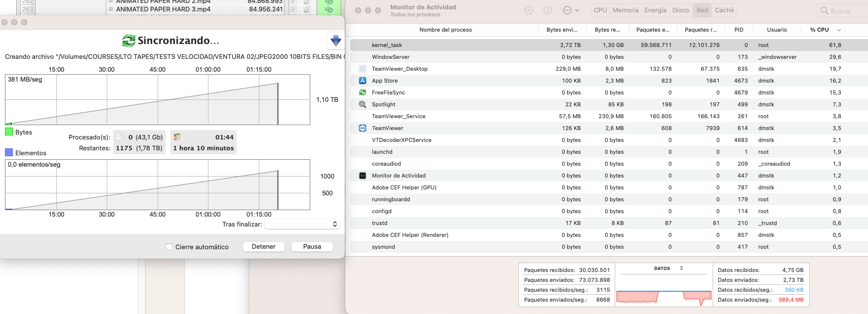Click the process info (i) toolbar icon

click(547, 10)
